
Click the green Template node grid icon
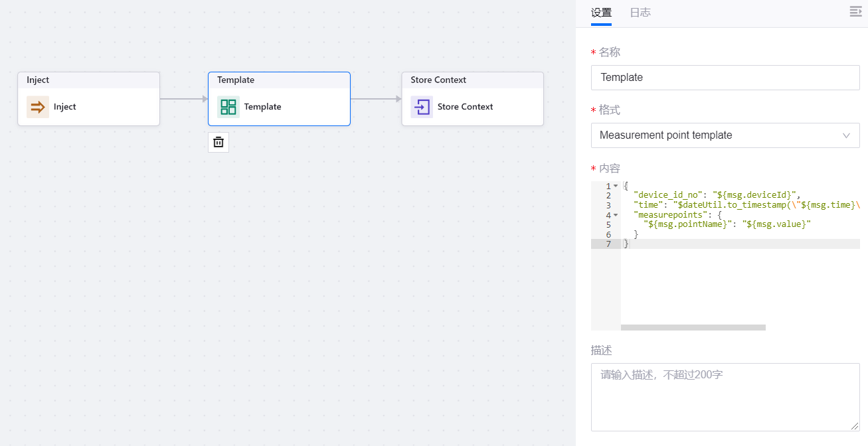pyautogui.click(x=228, y=107)
